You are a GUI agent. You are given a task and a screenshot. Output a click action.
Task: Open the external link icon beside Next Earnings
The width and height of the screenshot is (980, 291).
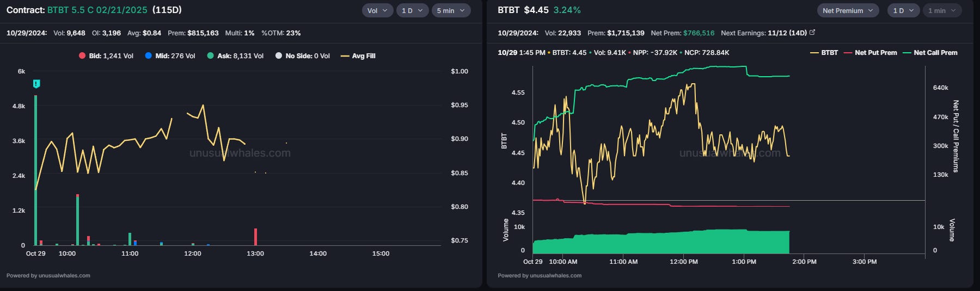[812, 33]
